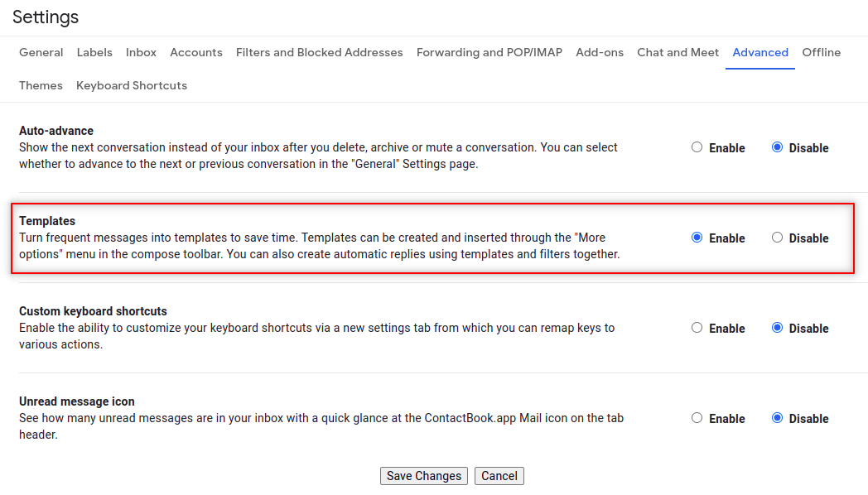Image resolution: width=868 pixels, height=495 pixels.
Task: Switch to Forwarding and POP/IMAP tab
Action: 489,52
